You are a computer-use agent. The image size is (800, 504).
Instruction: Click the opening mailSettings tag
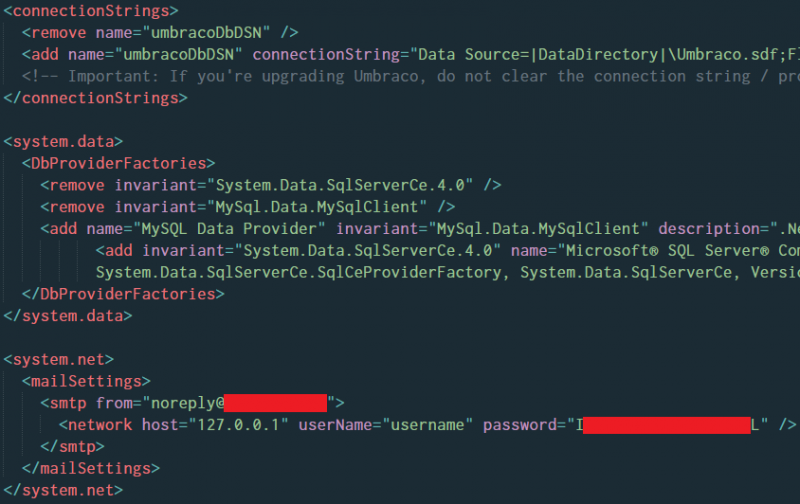tap(86, 382)
